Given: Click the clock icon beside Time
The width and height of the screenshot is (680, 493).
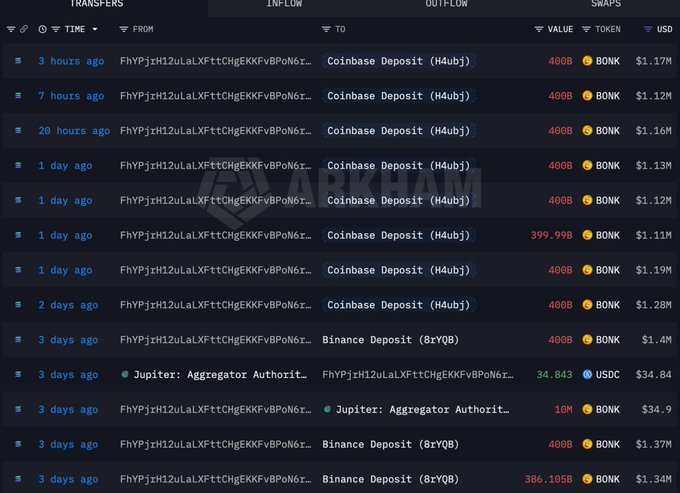Looking at the screenshot, I should [x=42, y=29].
